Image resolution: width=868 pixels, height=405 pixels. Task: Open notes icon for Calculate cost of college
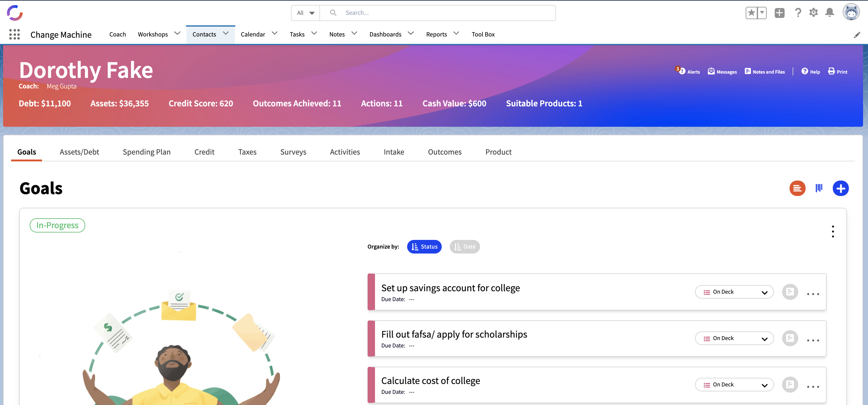[x=790, y=384]
